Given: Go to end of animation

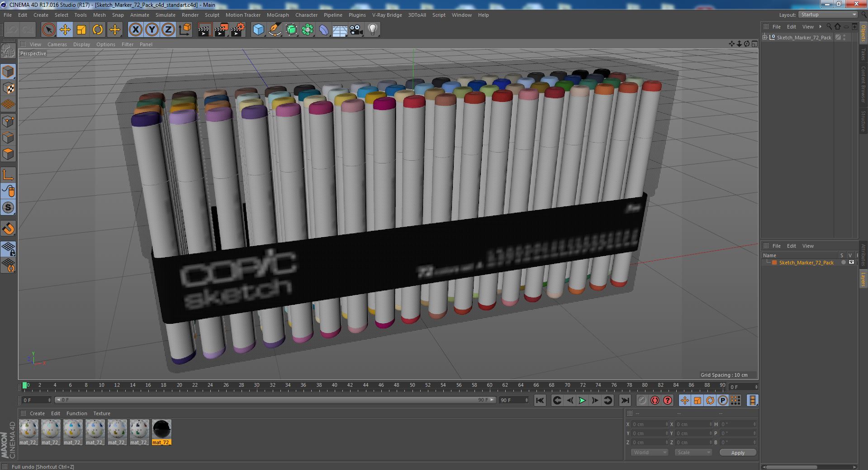Looking at the screenshot, I should point(625,400).
